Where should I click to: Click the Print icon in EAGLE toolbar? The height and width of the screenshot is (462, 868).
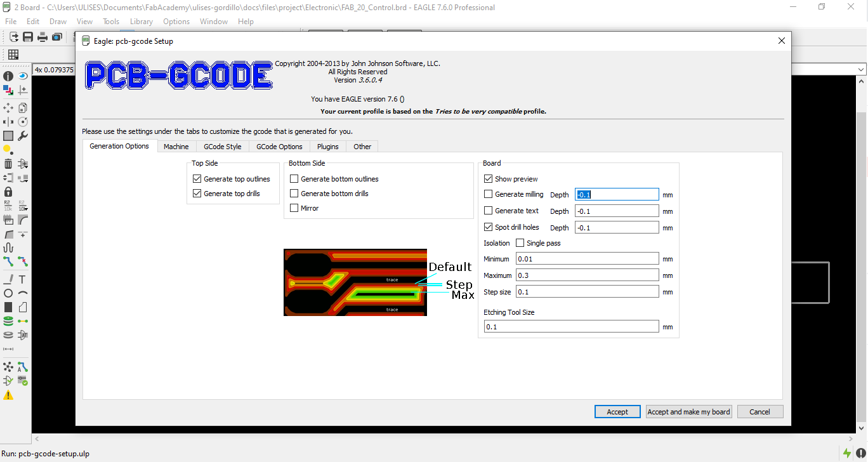[43, 37]
